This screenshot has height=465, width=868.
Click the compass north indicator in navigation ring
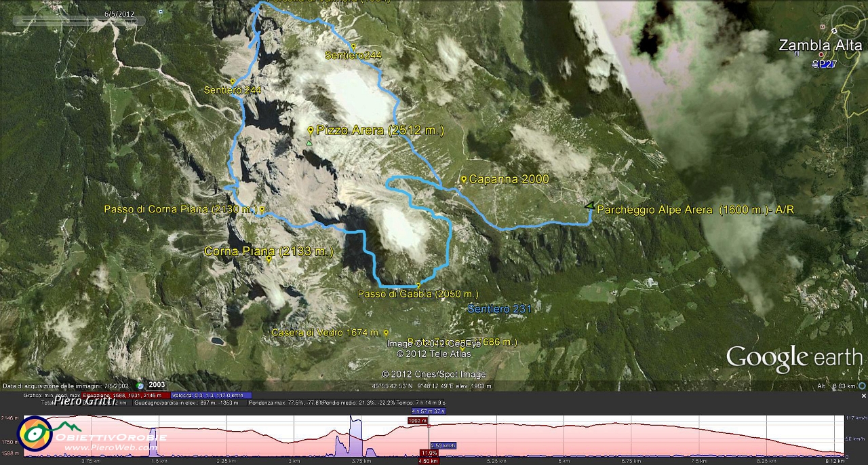click(833, 30)
